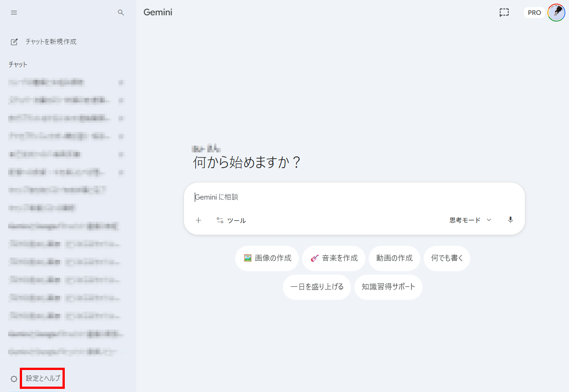
Task: Click the new chat pencil icon
Action: (x=14, y=42)
